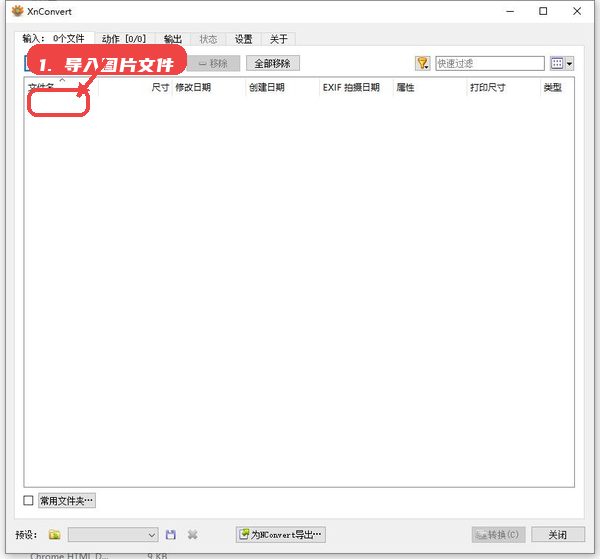Click the 为NConvert导出 button
Viewport: 600px width, 559px height.
281,535
